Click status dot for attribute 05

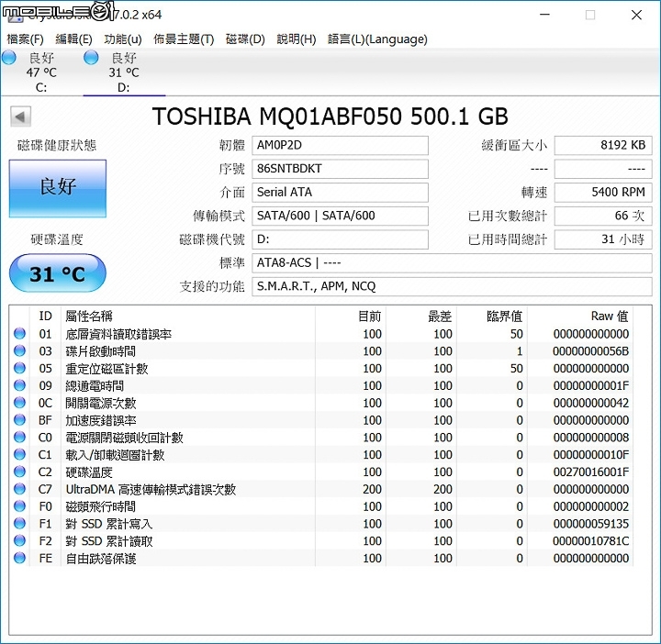pos(19,368)
